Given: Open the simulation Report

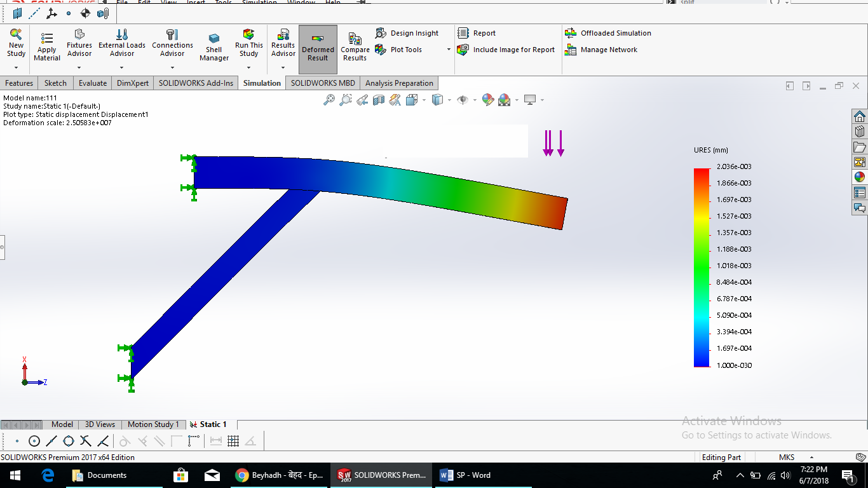Looking at the screenshot, I should point(477,33).
